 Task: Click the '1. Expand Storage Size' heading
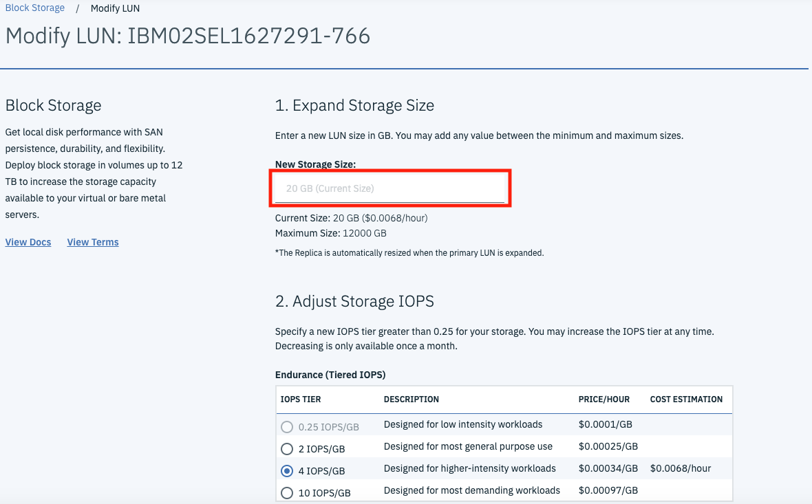(x=354, y=106)
